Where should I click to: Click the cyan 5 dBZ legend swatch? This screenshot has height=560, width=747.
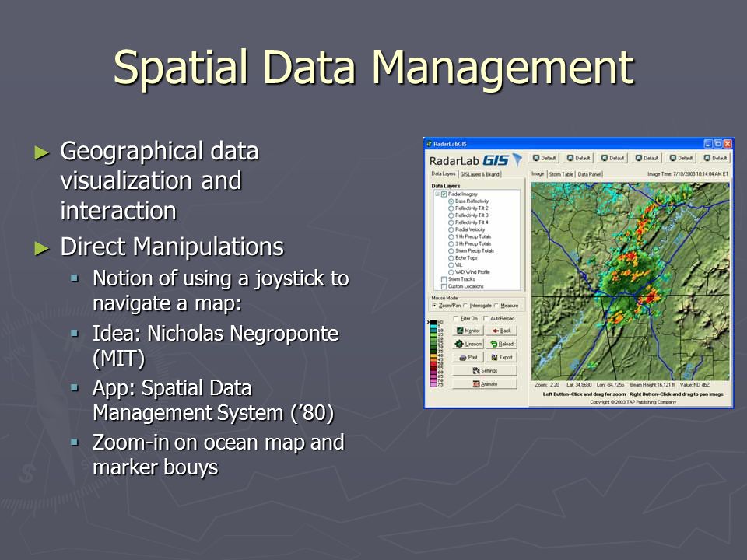pos(433,327)
